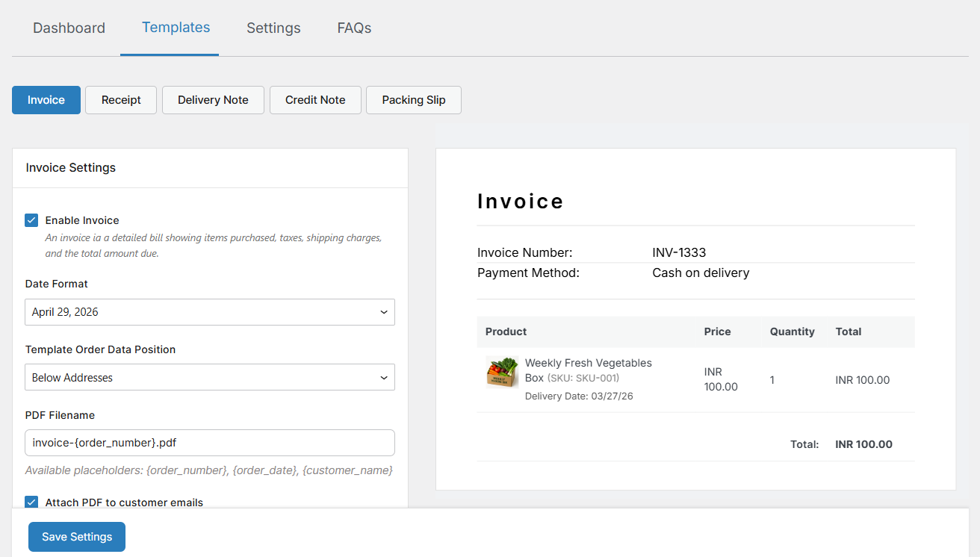
Task: Select the Templates tab
Action: point(176,28)
